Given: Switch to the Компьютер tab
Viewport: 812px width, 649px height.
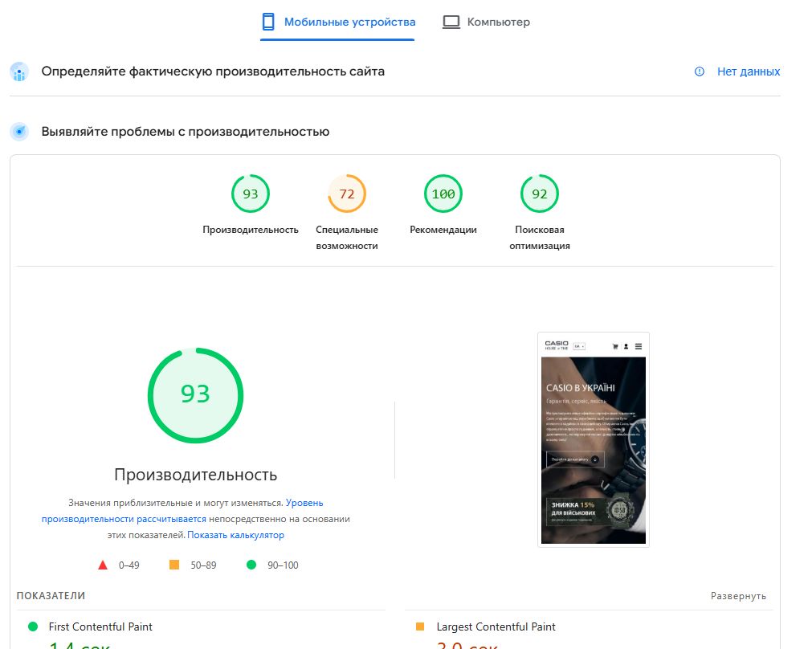Looking at the screenshot, I should click(486, 22).
